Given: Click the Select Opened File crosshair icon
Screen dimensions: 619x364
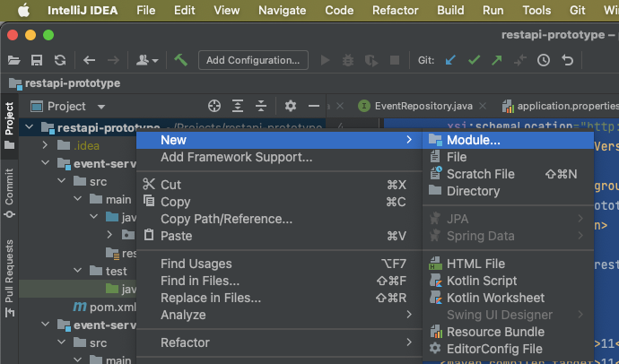Looking at the screenshot, I should pos(214,106).
